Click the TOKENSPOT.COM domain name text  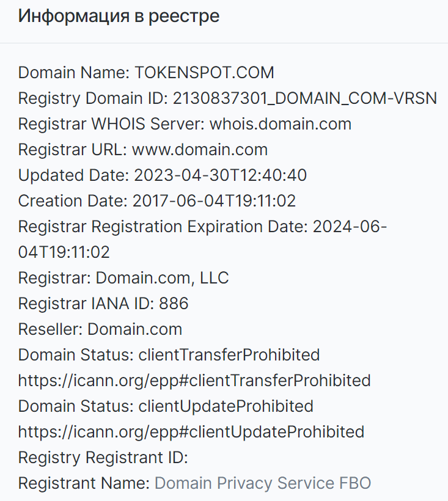coord(204,73)
